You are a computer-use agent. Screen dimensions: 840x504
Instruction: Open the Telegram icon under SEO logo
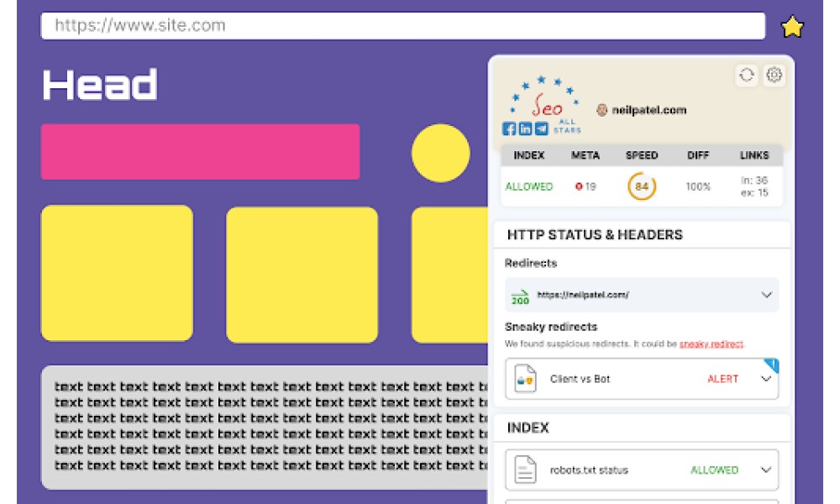click(542, 129)
